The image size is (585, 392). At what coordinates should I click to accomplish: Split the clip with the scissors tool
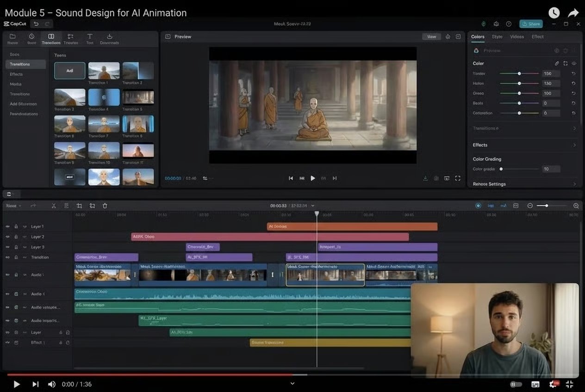tap(54, 205)
